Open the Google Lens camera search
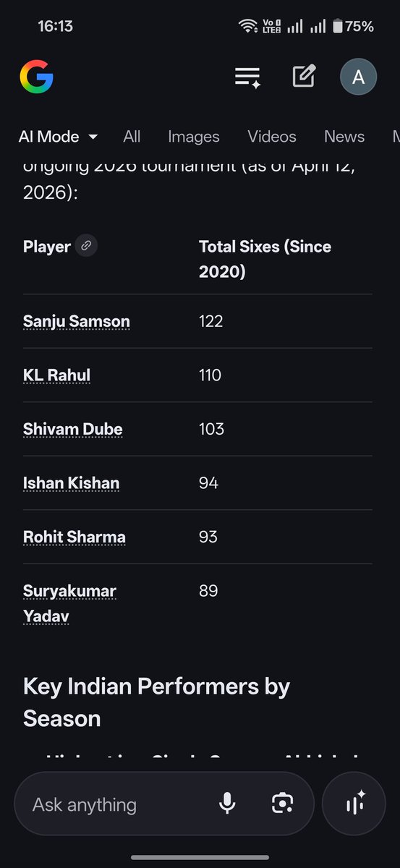 [282, 804]
